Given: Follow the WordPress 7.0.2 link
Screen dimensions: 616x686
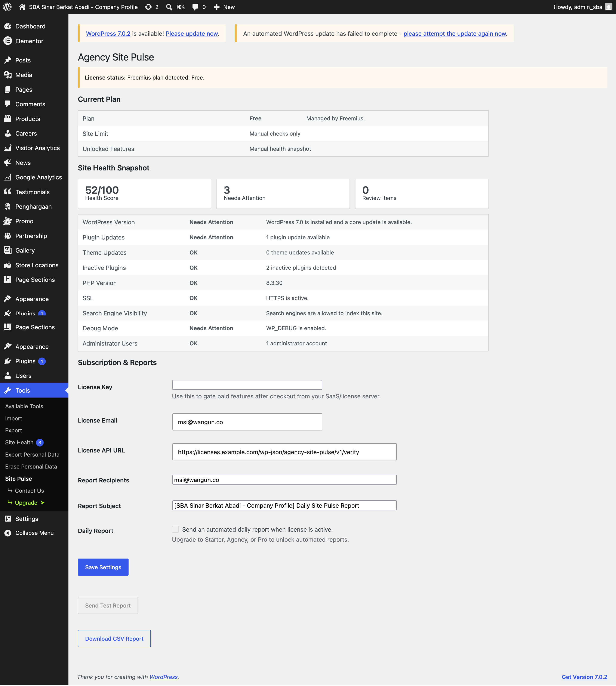Looking at the screenshot, I should tap(108, 34).
